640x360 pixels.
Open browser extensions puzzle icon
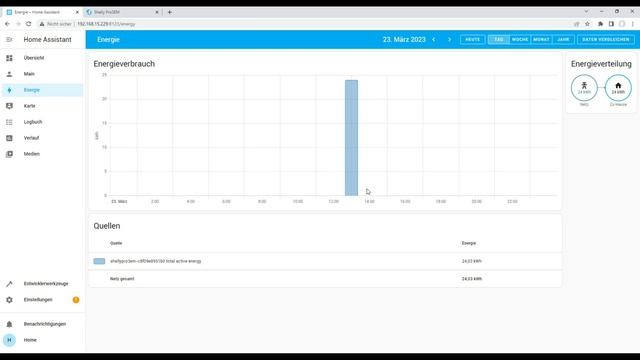600,24
